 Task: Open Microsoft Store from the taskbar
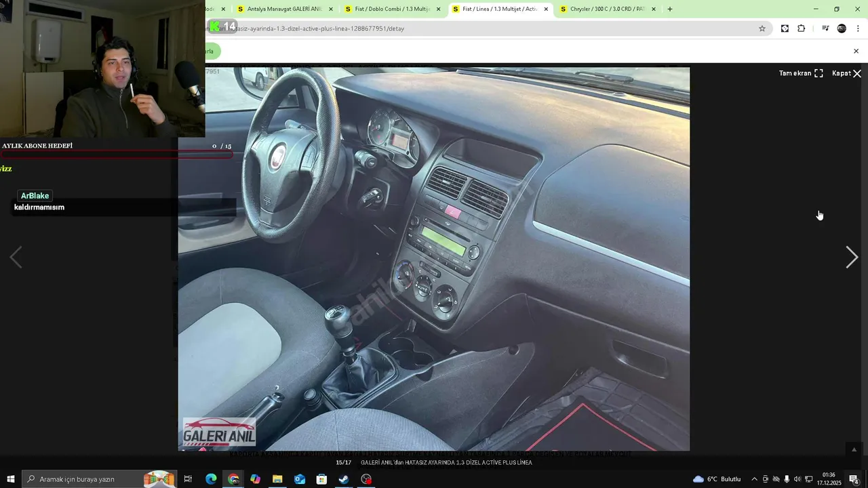(x=322, y=479)
